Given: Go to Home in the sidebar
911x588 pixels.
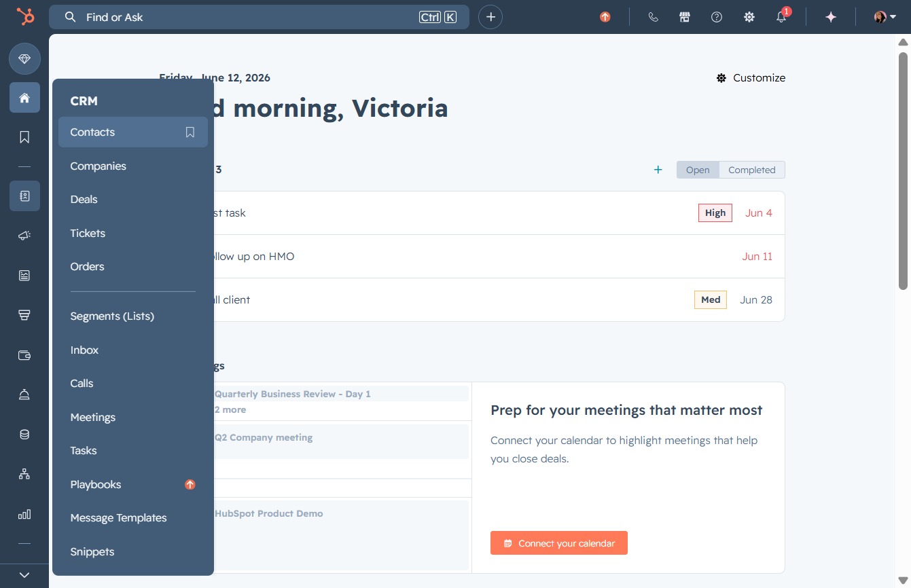Looking at the screenshot, I should click(x=24, y=98).
